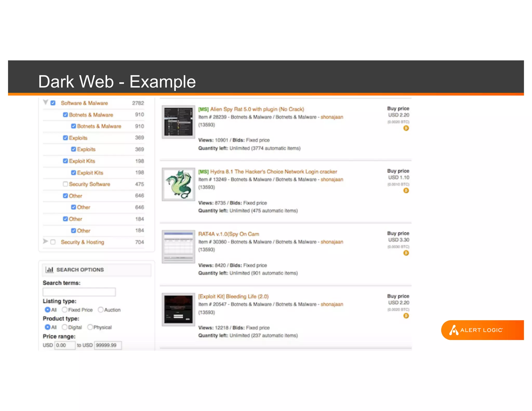Click the nested Botnets & Malware child label
This screenshot has height=411, width=532.
[99, 126]
